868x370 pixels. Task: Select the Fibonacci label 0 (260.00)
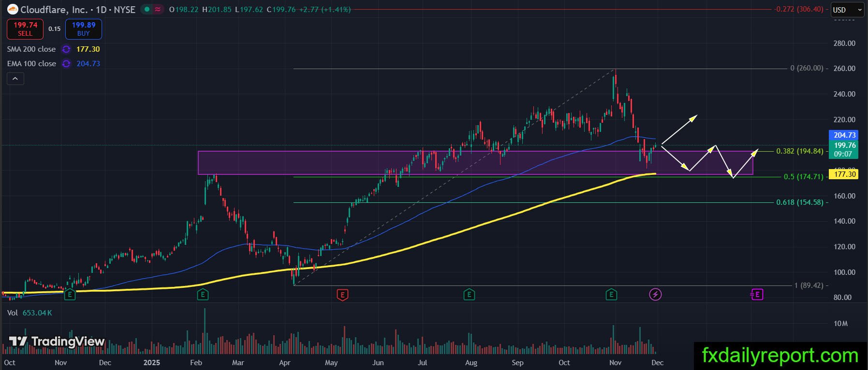coord(807,68)
